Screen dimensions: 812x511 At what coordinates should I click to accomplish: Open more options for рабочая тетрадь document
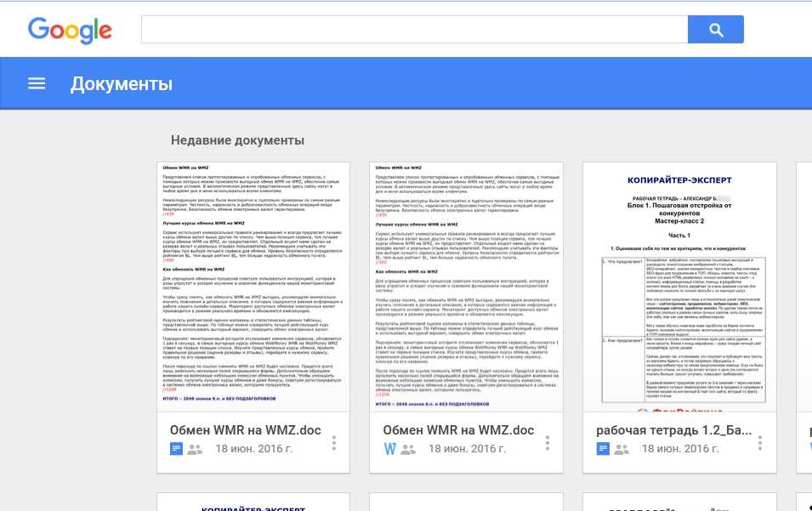pos(759,443)
